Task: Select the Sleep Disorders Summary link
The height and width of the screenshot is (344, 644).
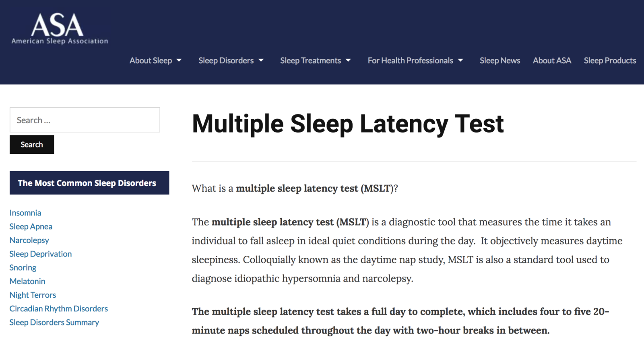Action: (x=54, y=322)
